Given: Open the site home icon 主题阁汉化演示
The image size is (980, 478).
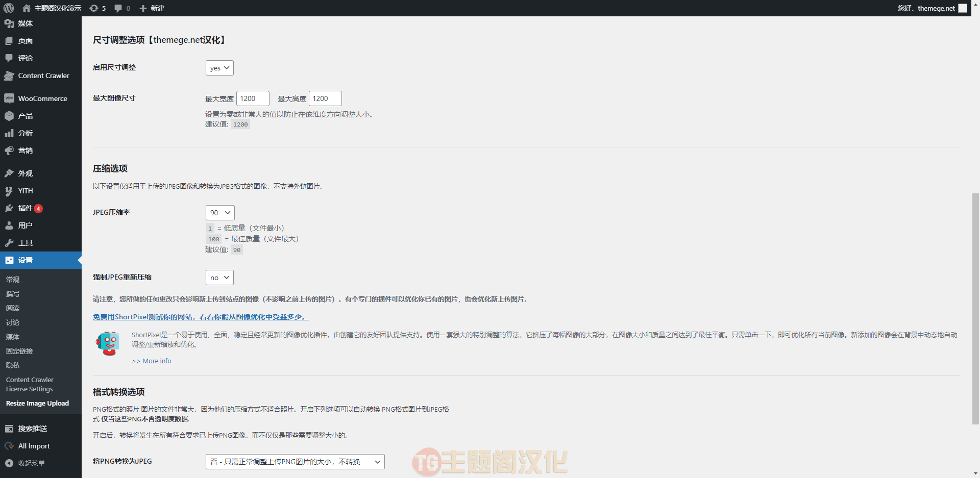Looking at the screenshot, I should 27,8.
